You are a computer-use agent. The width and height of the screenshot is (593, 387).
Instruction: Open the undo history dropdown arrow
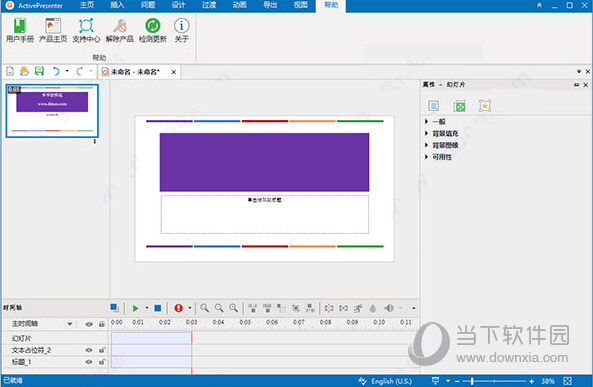pyautogui.click(x=67, y=71)
